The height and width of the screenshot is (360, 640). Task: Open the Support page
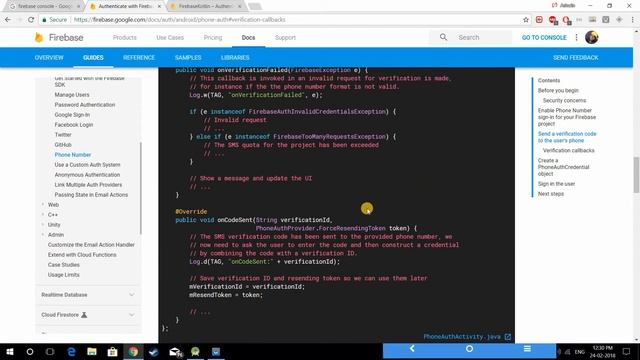pos(285,38)
